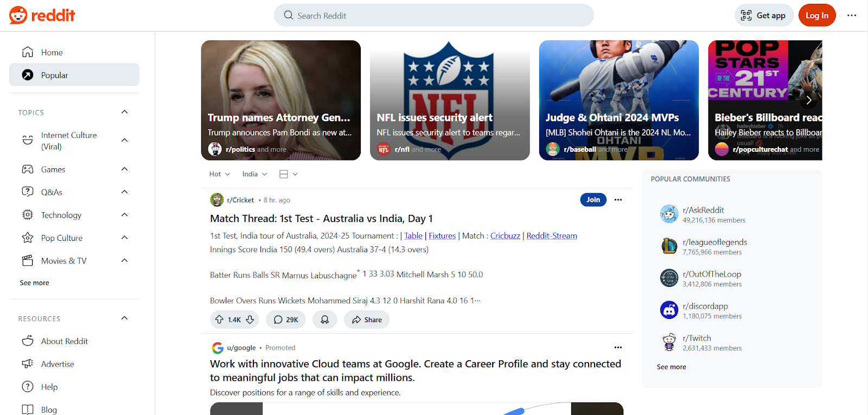The width and height of the screenshot is (868, 415).
Task: Expand the Pop Culture topic chevron
Action: pos(125,238)
